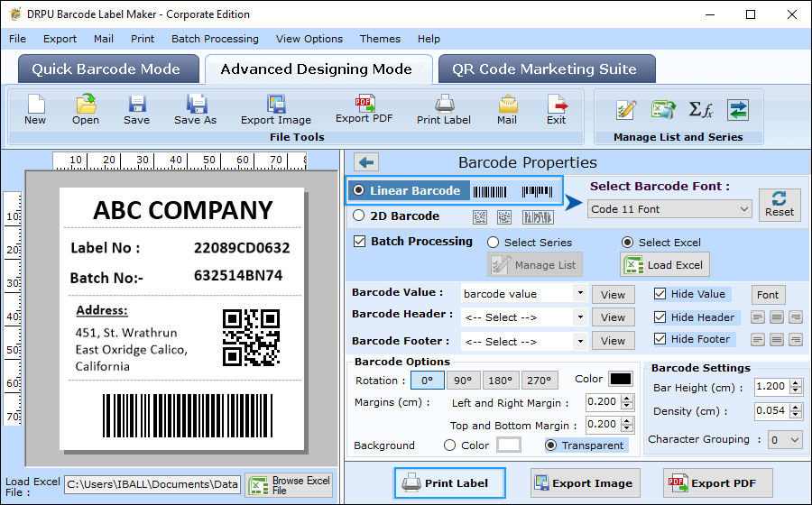
Task: Click the Browse Excel File button
Action: click(289, 485)
